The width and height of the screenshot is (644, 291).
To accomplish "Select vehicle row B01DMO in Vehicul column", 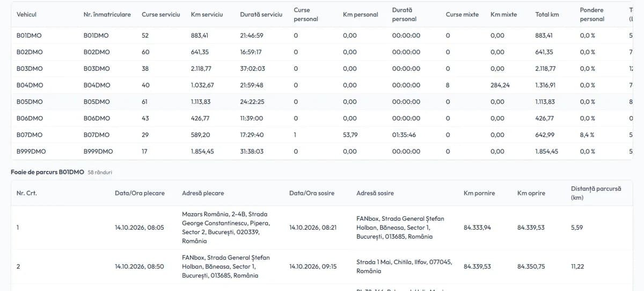I will click(x=30, y=35).
